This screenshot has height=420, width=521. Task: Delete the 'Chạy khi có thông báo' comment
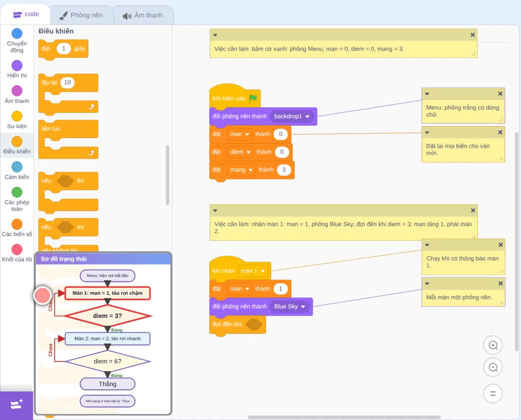(500, 245)
